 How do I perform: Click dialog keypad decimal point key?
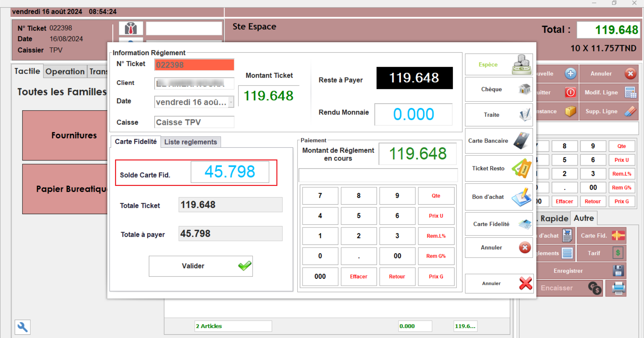coord(359,256)
